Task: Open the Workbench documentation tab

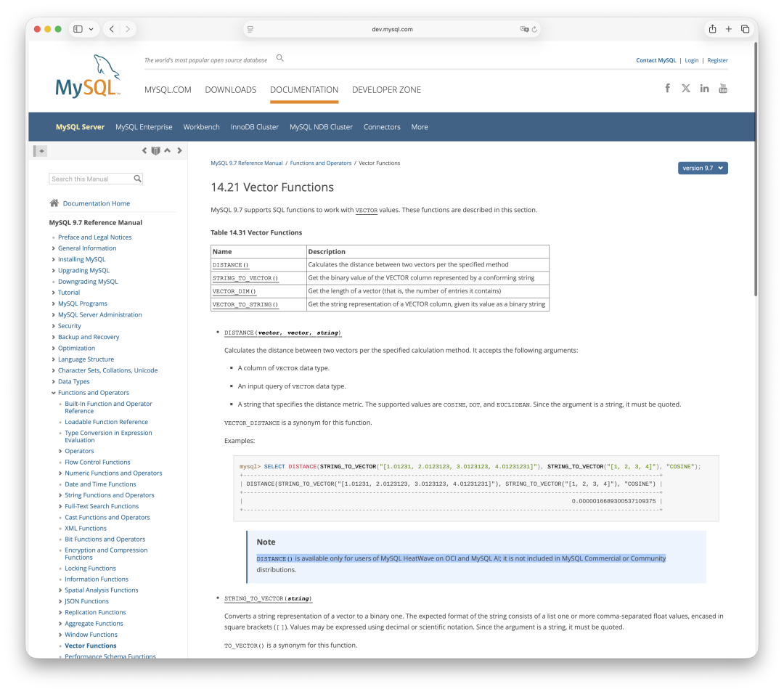Action: pyautogui.click(x=202, y=127)
